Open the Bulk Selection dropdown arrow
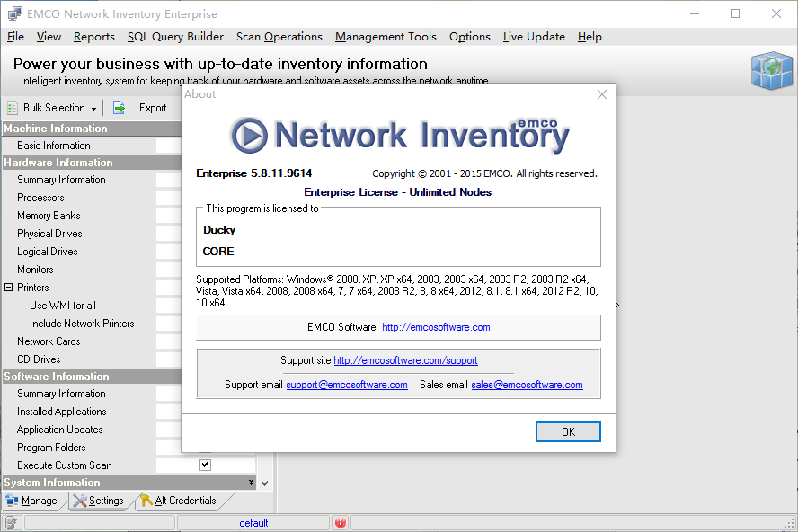The height and width of the screenshot is (532, 798). [x=92, y=108]
